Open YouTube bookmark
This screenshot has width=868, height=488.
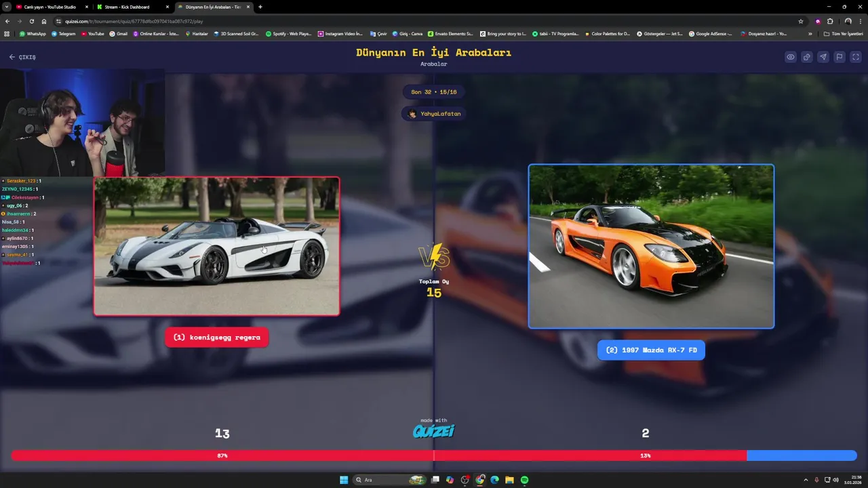click(93, 33)
